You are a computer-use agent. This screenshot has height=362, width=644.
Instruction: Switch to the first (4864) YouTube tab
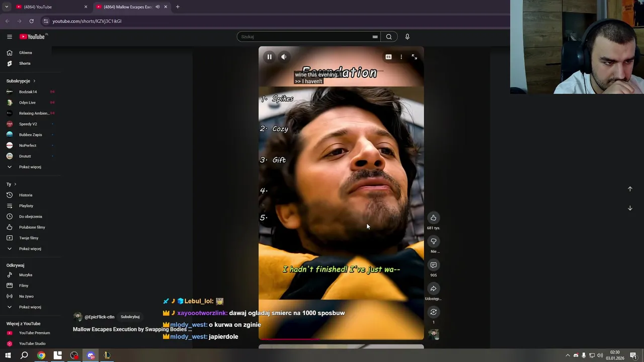[51, 7]
